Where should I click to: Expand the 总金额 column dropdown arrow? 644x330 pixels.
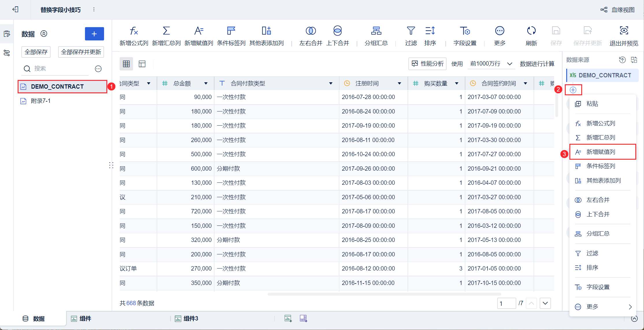pos(206,83)
